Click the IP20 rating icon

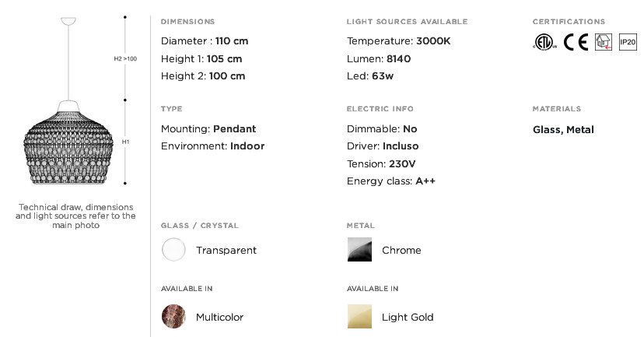click(x=628, y=42)
